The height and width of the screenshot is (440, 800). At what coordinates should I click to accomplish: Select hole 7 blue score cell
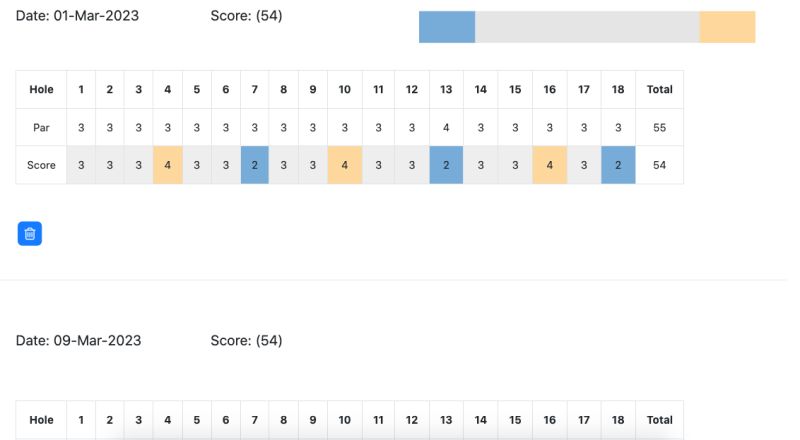[x=255, y=165]
